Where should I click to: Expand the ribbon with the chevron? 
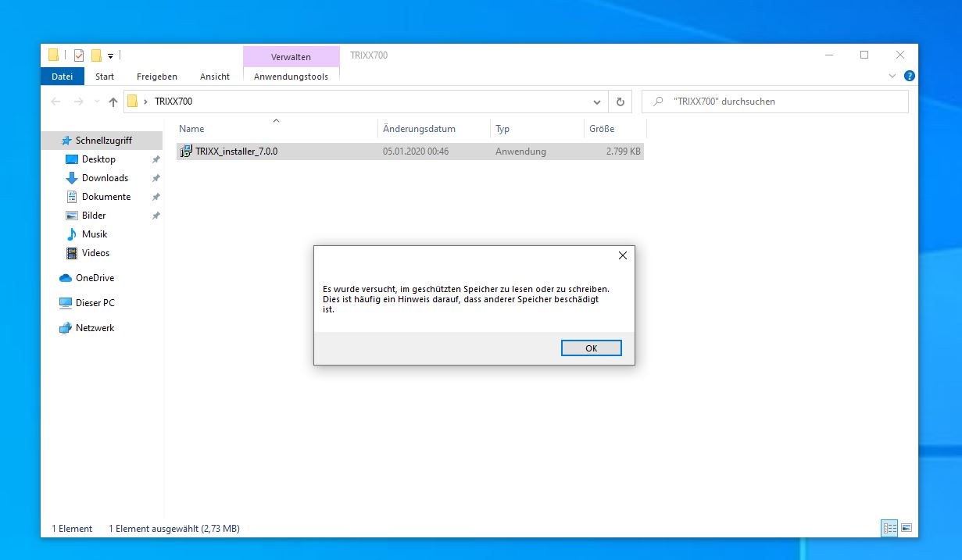coord(893,77)
